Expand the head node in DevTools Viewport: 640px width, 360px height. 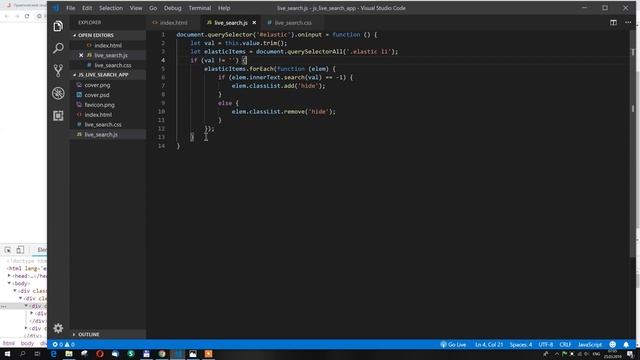[9, 276]
